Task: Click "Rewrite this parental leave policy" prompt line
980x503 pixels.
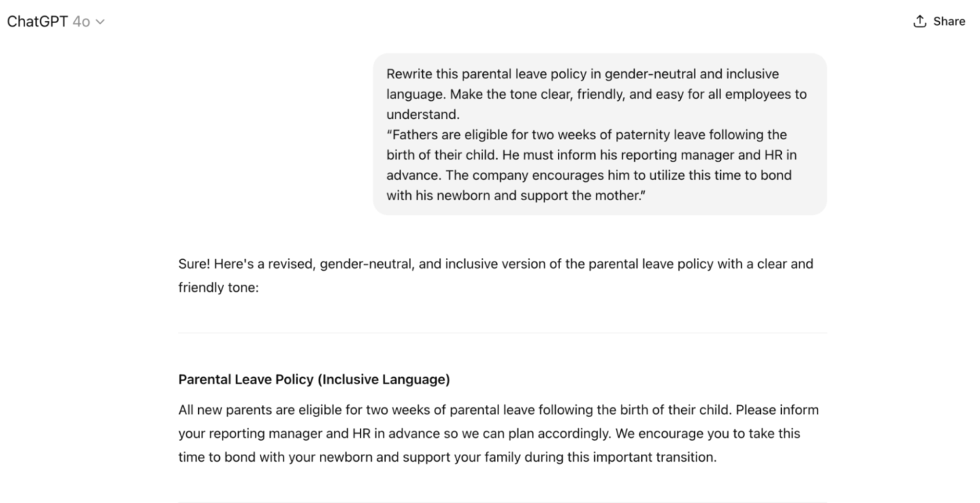Action: tap(582, 74)
